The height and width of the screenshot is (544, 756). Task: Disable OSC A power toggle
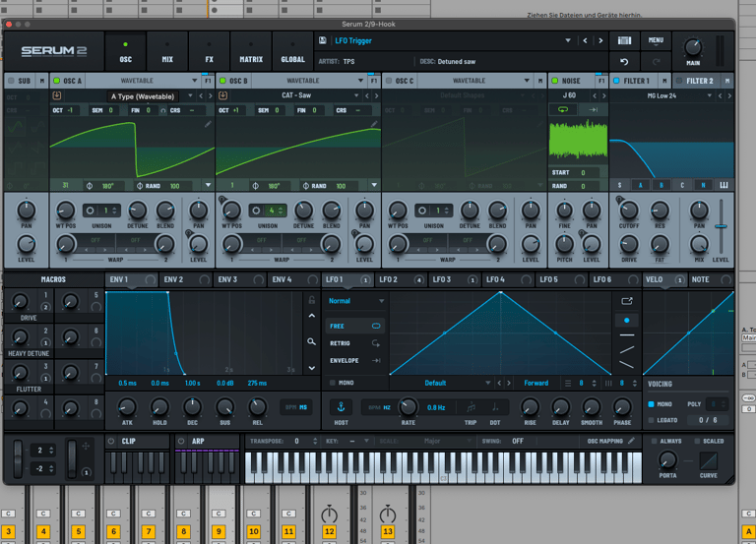57,81
